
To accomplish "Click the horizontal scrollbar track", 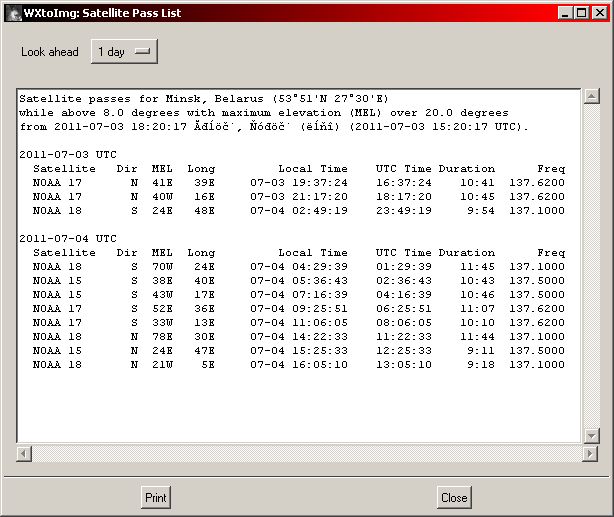I will pyautogui.click(x=300, y=454).
